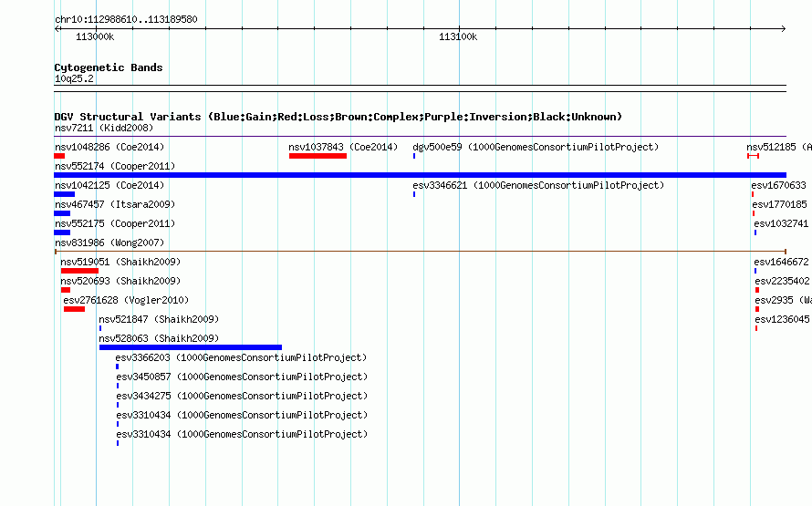The width and height of the screenshot is (812, 506).
Task: Click the blue mark under esv3366203
Action: coord(117,367)
